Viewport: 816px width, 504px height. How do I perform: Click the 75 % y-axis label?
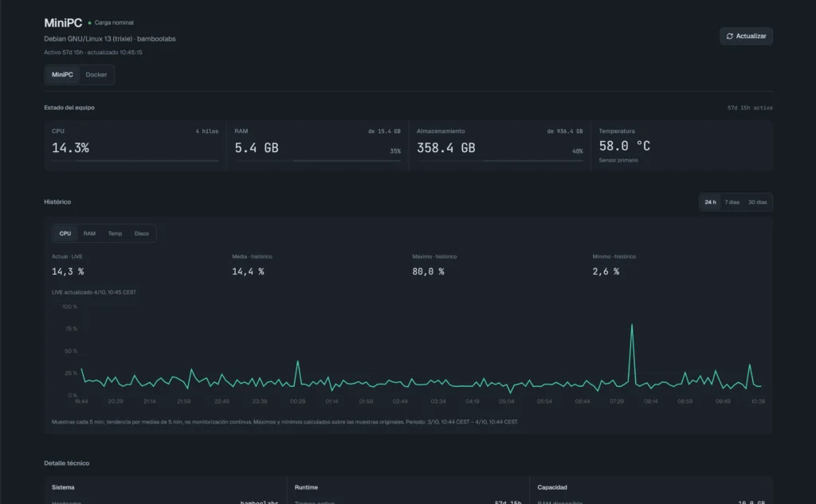(x=71, y=329)
